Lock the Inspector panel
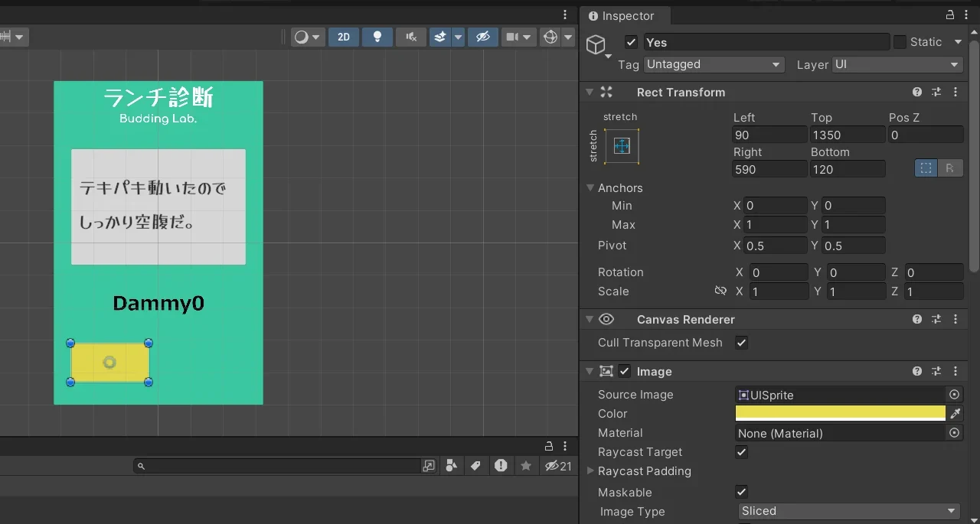The height and width of the screenshot is (524, 980). pyautogui.click(x=950, y=15)
